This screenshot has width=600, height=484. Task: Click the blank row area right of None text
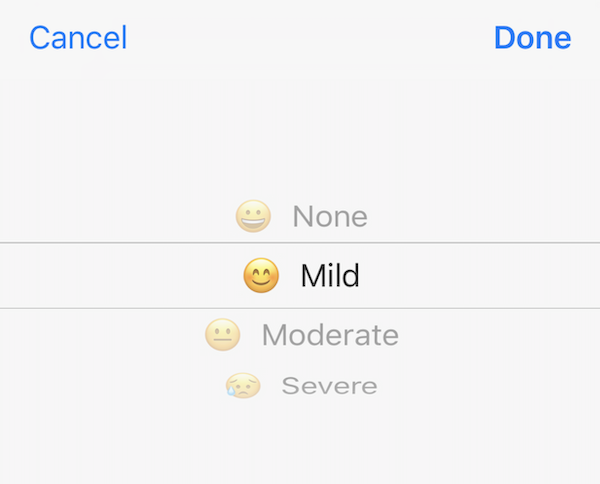click(484, 217)
